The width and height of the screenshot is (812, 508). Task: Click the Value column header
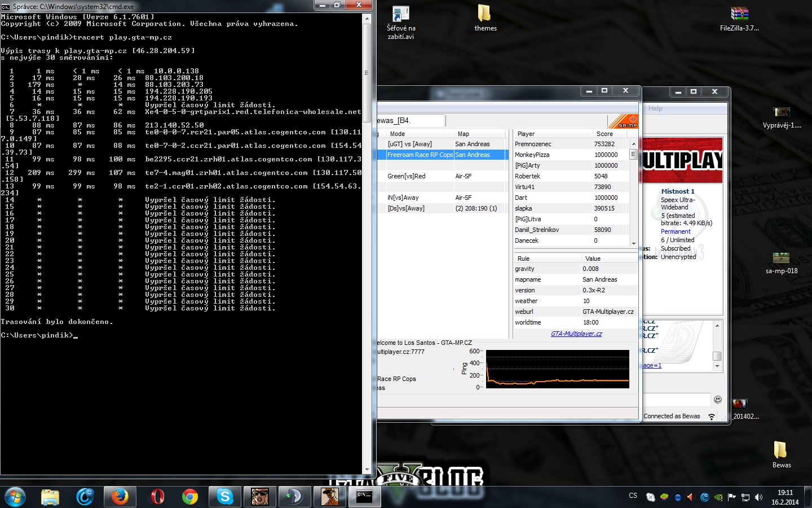pos(609,259)
